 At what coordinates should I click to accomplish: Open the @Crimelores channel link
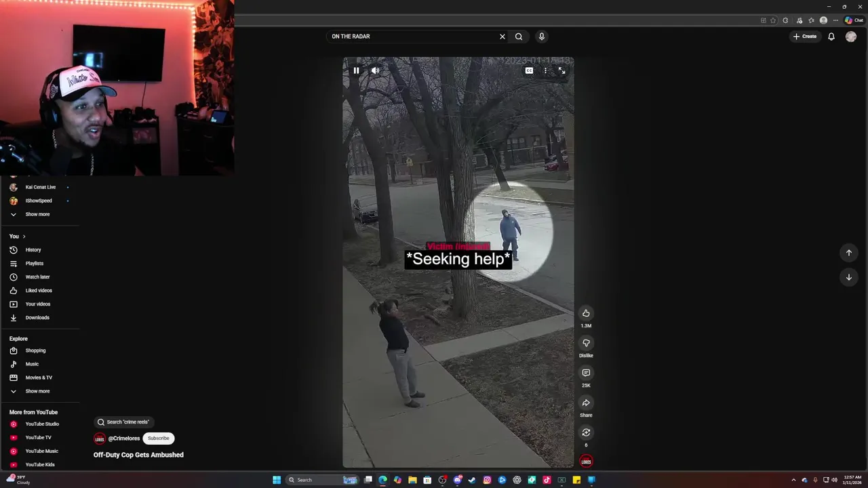pos(123,439)
